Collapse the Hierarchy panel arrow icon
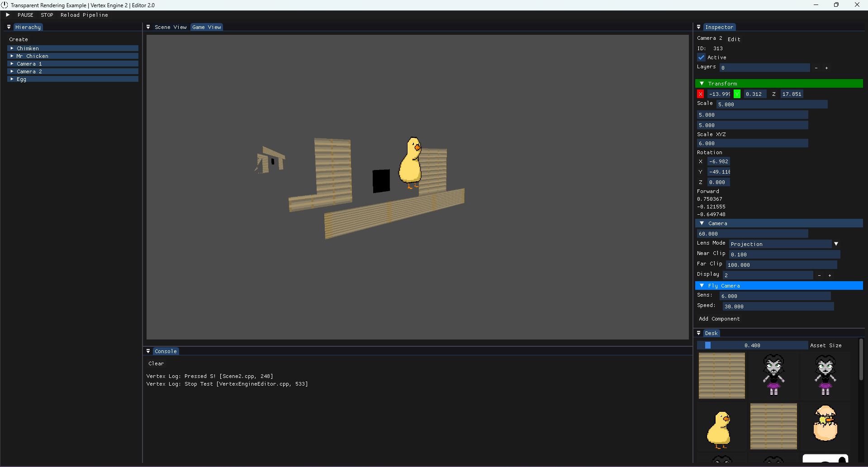Viewport: 868px width, 467px height. 9,27
